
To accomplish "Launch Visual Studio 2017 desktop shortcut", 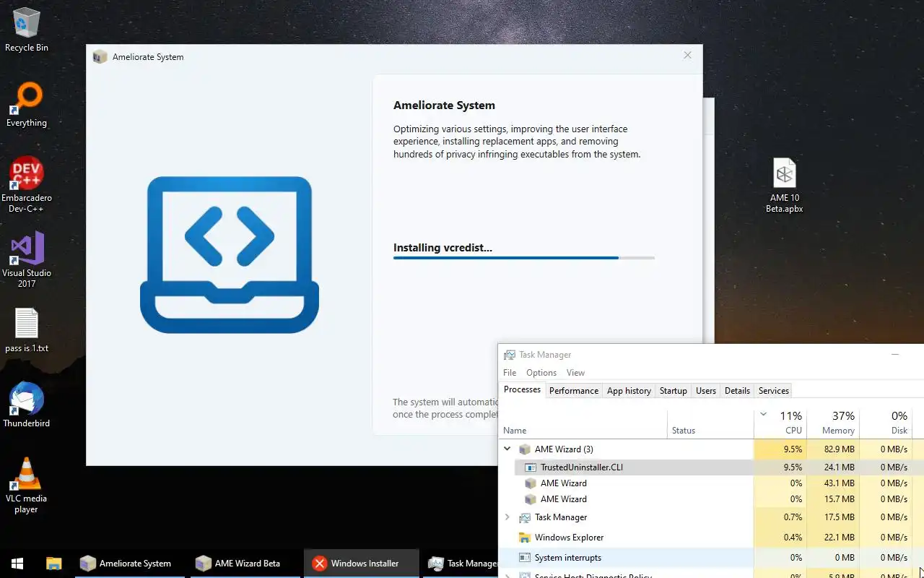I will point(27,260).
